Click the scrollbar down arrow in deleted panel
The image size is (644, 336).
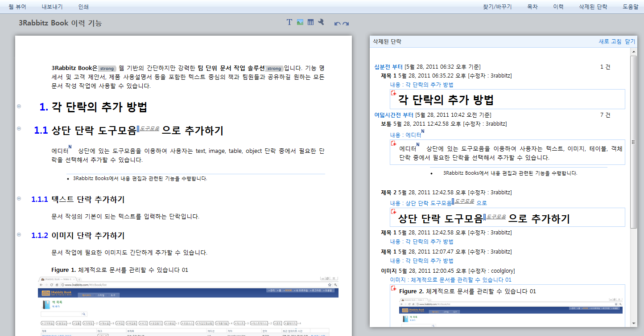[634, 324]
